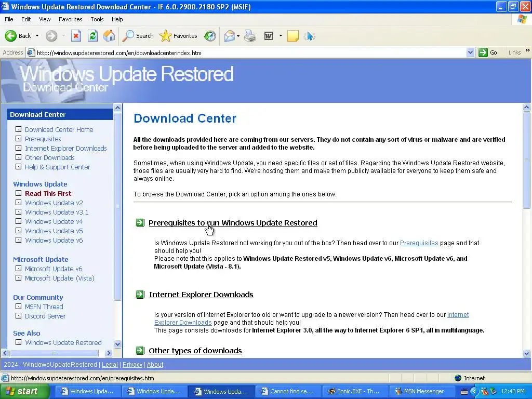Stop page loading with red X icon
Image resolution: width=532 pixels, height=399 pixels.
pyautogui.click(x=76, y=36)
